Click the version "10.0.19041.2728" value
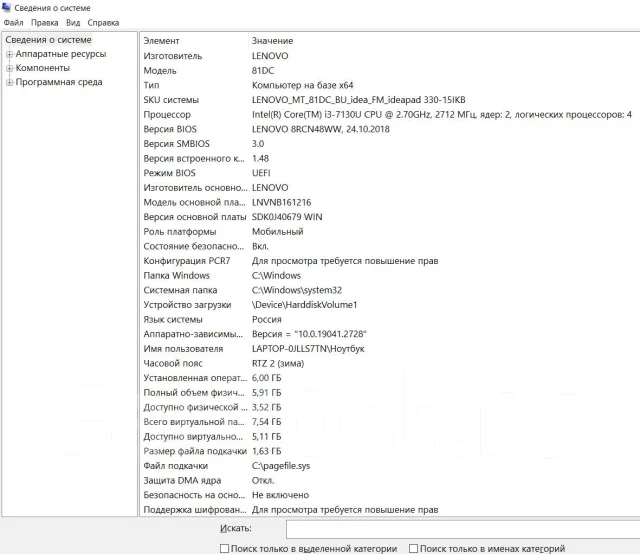640x554 pixels. tap(309, 334)
